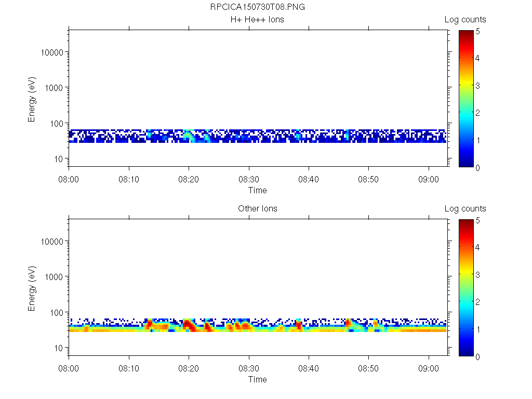Click the bottom color bar value 4
Image resolution: width=532 pixels, height=399 pixels.
478,247
